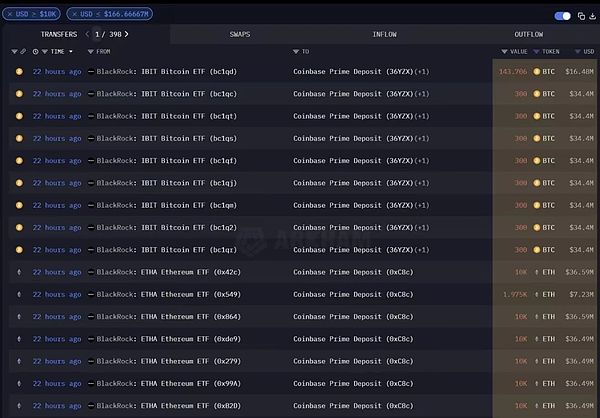Open the TOKEN column filter dropdown
The width and height of the screenshot is (600, 418).
pyautogui.click(x=536, y=51)
